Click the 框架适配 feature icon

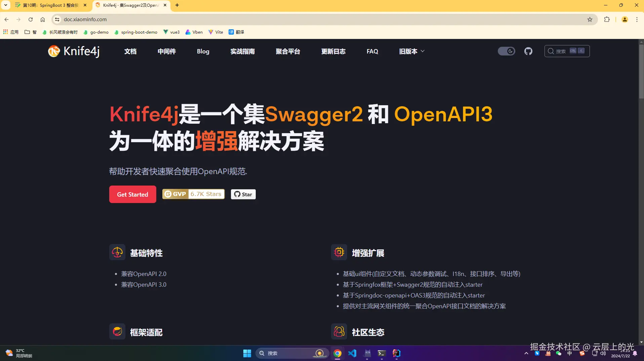point(117,331)
